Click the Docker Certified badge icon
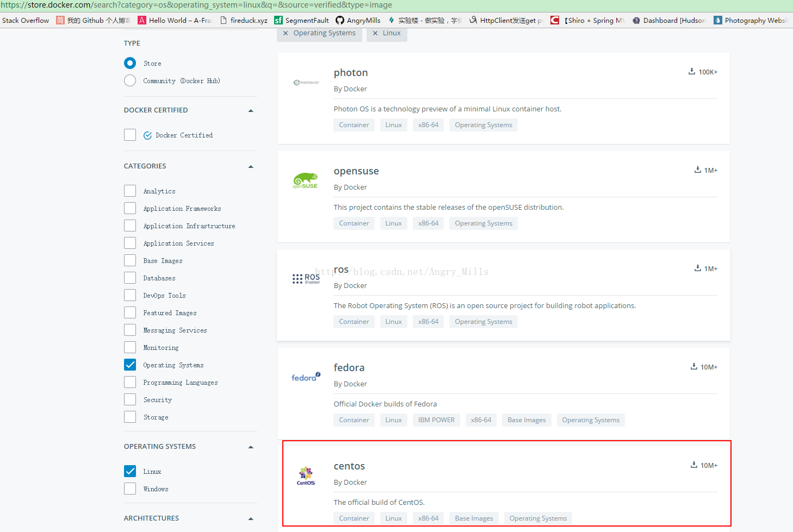This screenshot has width=793, height=532. pos(147,135)
